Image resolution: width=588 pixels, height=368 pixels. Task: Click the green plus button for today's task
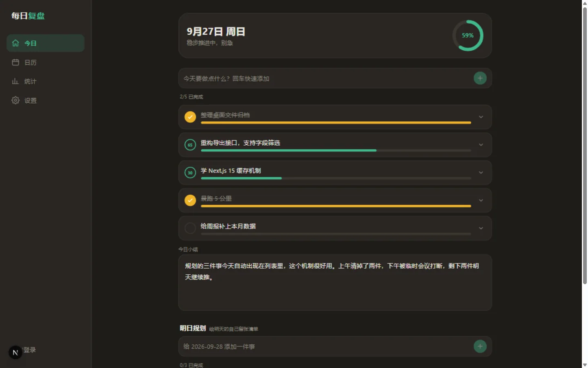point(480,78)
